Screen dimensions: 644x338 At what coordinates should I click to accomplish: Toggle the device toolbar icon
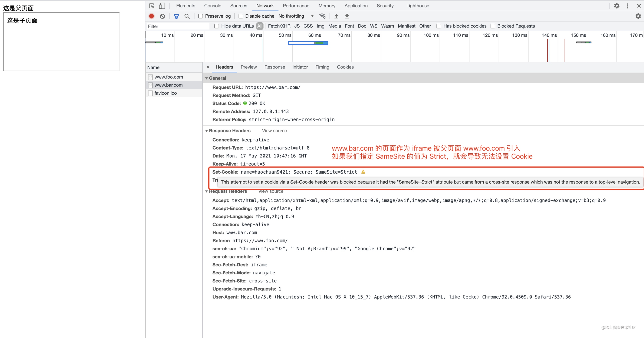(162, 6)
